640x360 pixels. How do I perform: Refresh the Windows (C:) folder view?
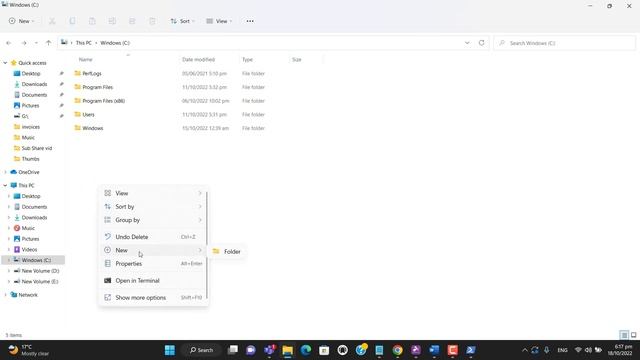(482, 43)
